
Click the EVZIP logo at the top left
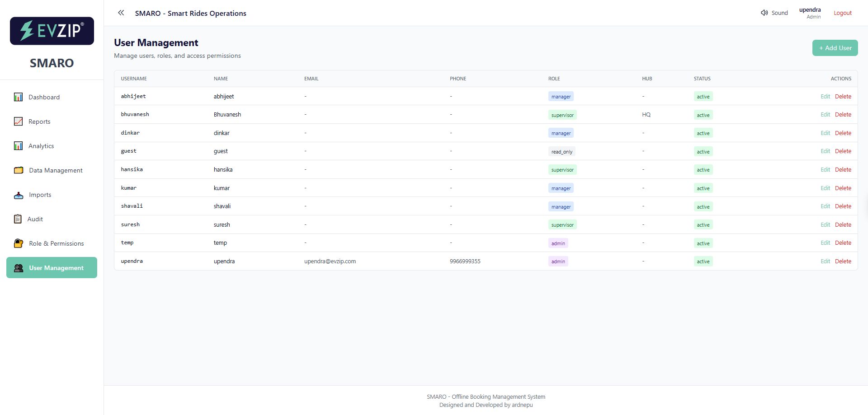click(x=52, y=31)
